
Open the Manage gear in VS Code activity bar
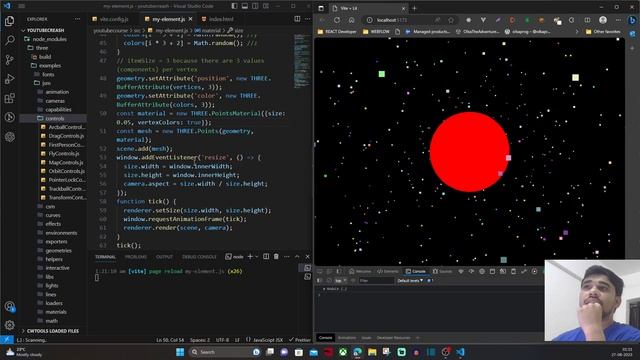point(9,325)
